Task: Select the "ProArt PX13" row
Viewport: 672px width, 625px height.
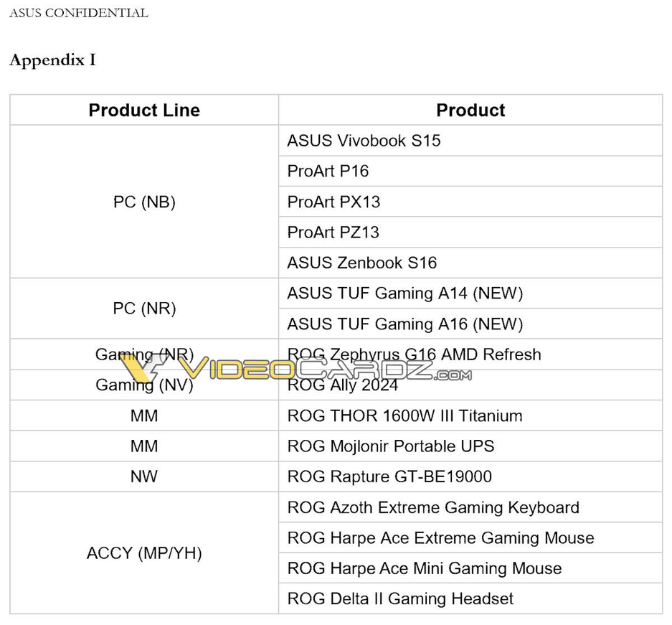Action: (x=333, y=202)
